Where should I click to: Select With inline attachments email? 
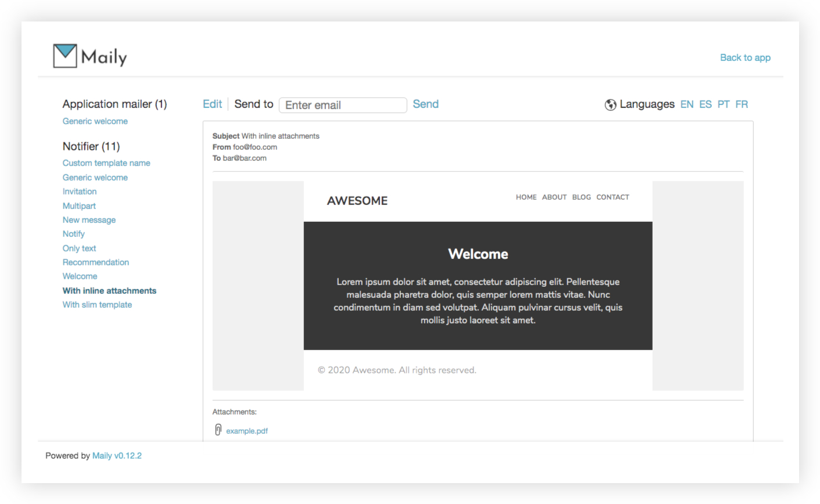109,291
